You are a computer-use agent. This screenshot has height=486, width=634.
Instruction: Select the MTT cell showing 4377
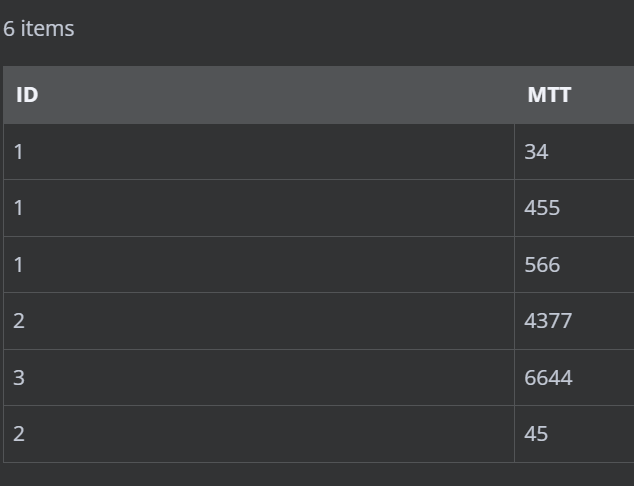click(574, 321)
